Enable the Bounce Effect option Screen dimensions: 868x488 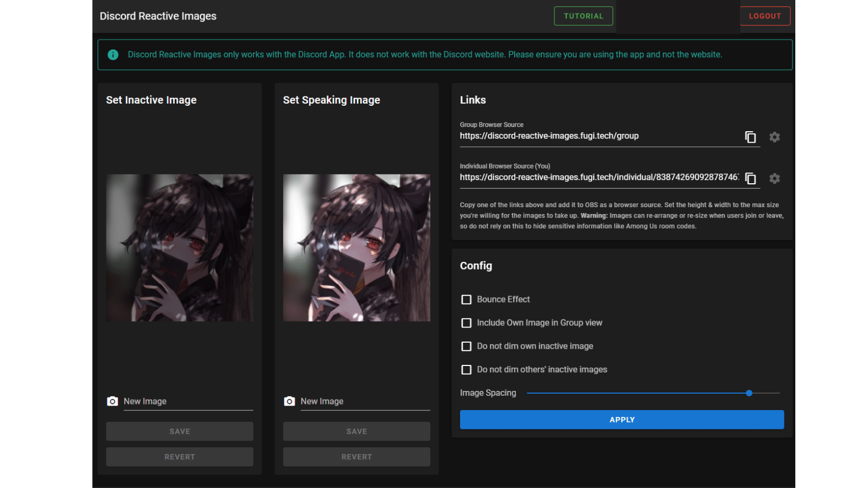point(467,299)
